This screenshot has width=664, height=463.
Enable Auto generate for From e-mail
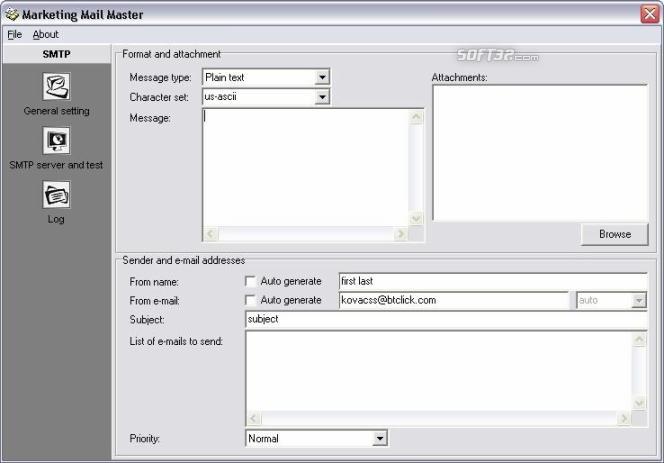coord(250,300)
